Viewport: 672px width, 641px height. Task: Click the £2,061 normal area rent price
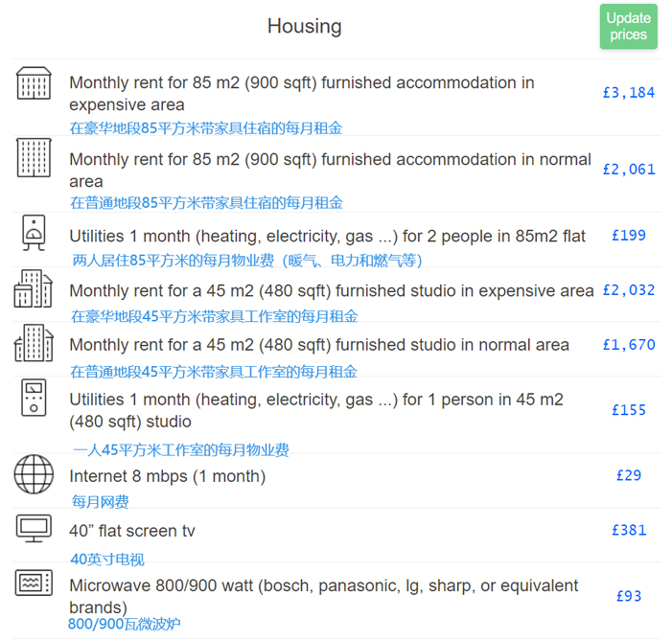click(629, 170)
